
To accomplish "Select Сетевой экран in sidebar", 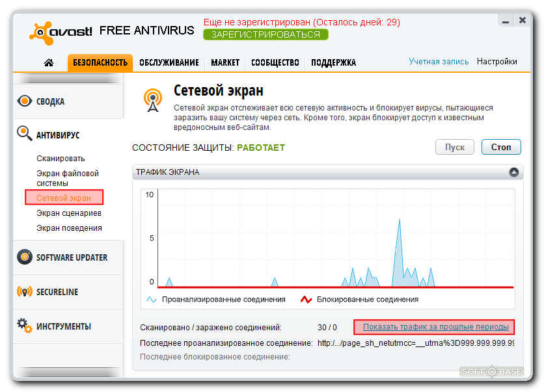I will point(64,198).
